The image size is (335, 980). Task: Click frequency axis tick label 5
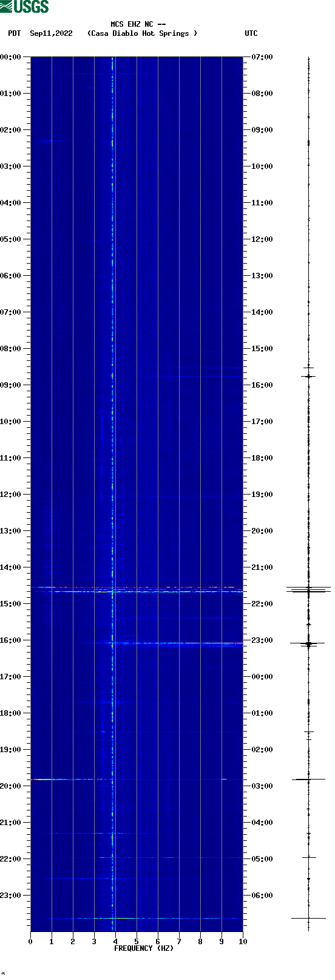(137, 942)
